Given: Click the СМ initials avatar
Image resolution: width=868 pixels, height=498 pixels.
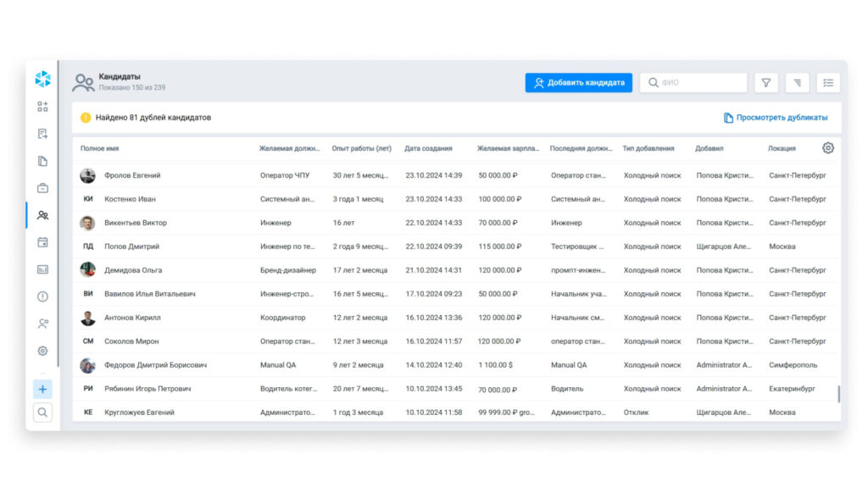Looking at the screenshot, I should 88,341.
